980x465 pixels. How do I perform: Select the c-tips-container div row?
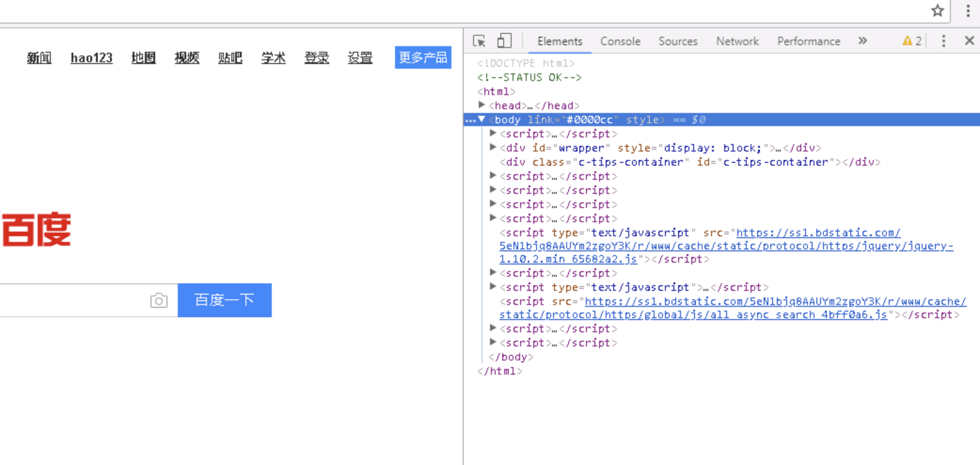[690, 162]
